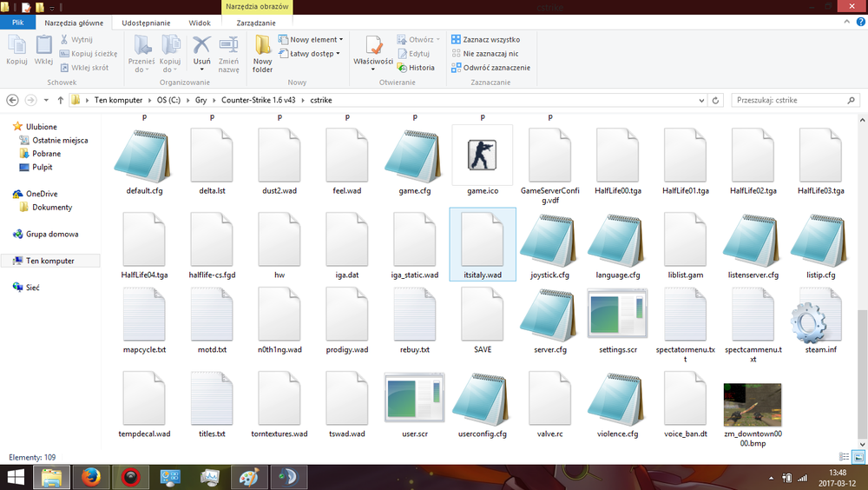Open Firefox from the taskbar
The height and width of the screenshot is (490, 868).
coord(92,476)
